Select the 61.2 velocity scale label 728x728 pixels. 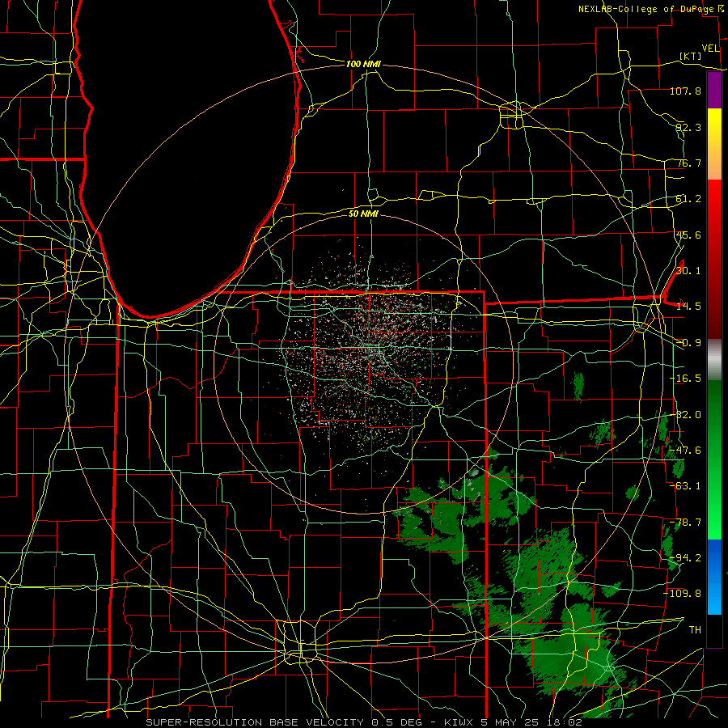688,199
